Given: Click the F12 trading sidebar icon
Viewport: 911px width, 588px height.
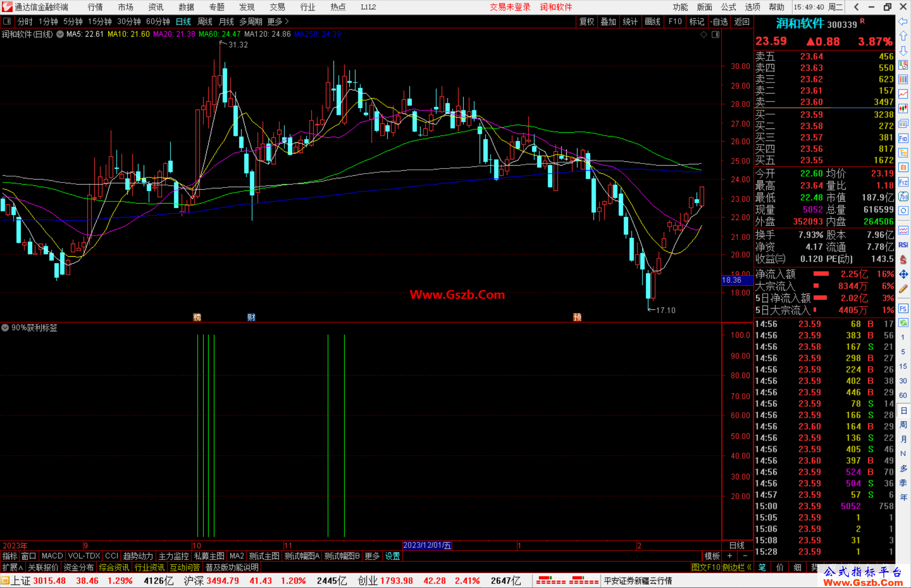Looking at the screenshot, I should coord(903,182).
